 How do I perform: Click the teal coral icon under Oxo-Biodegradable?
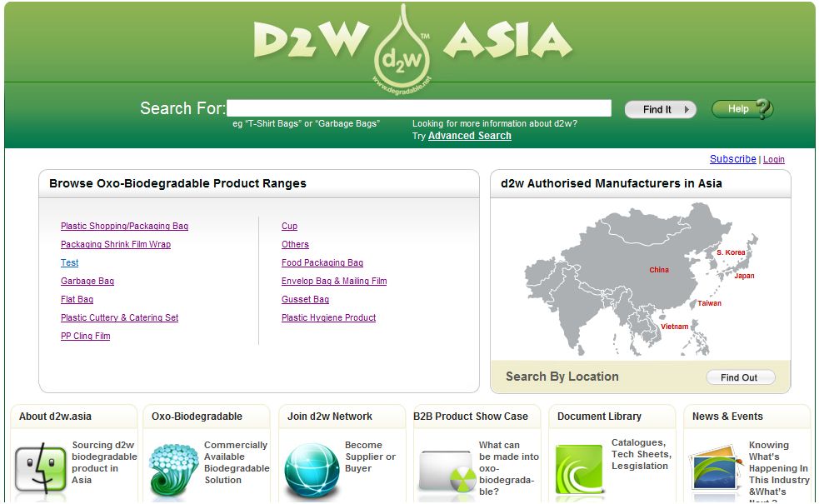[174, 469]
